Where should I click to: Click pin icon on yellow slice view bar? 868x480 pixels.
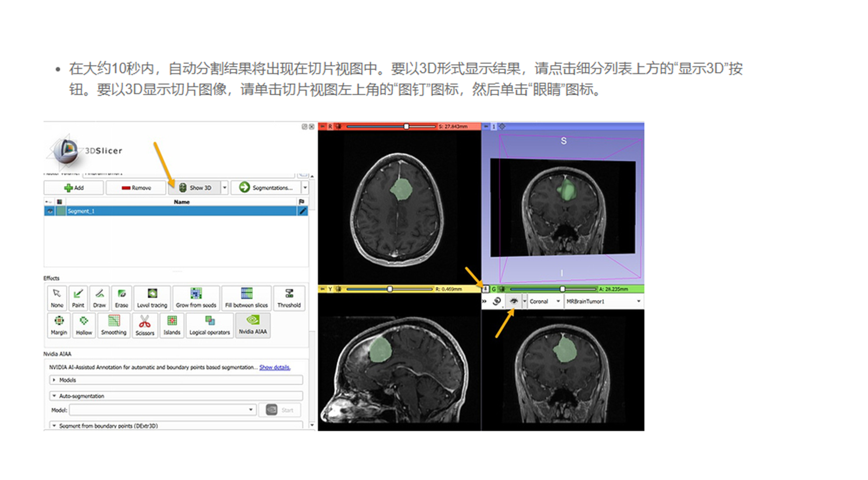[323, 289]
